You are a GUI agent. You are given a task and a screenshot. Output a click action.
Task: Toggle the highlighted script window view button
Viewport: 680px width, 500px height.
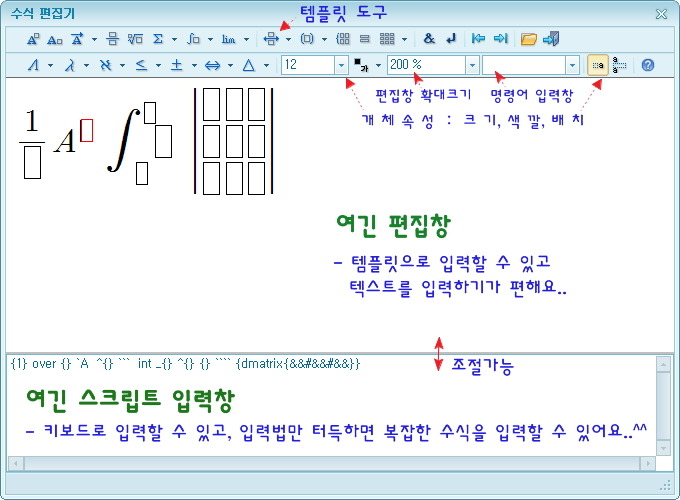(598, 65)
